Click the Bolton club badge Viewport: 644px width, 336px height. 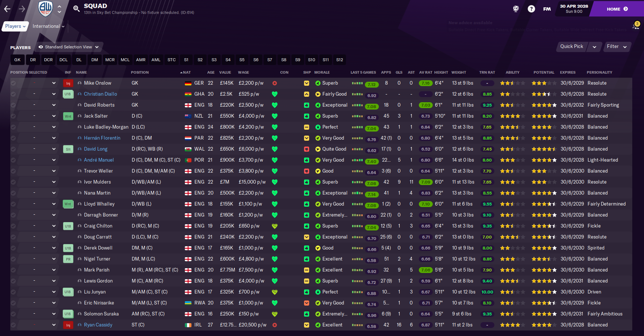(46, 8)
